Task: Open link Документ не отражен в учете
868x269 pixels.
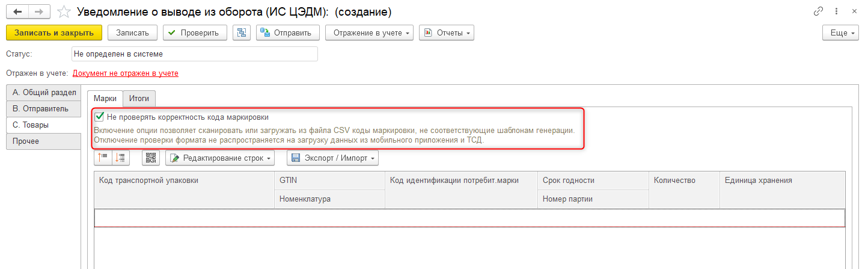Action: [126, 73]
